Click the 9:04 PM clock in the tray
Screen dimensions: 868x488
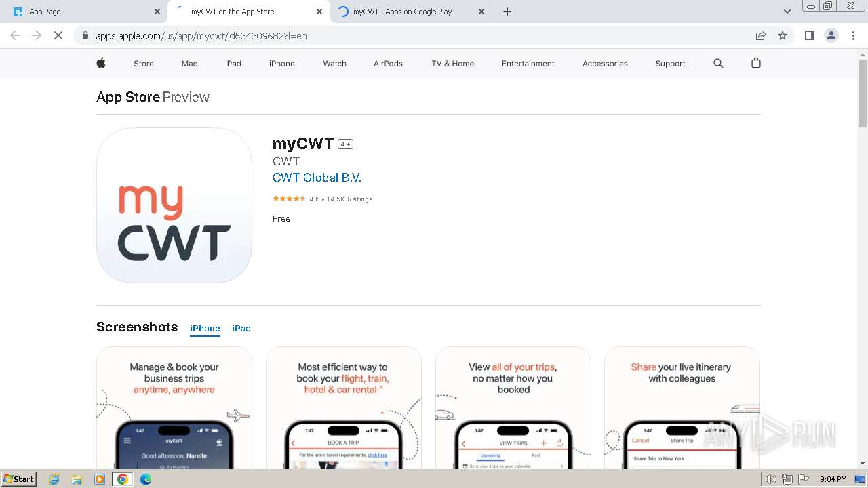833,479
